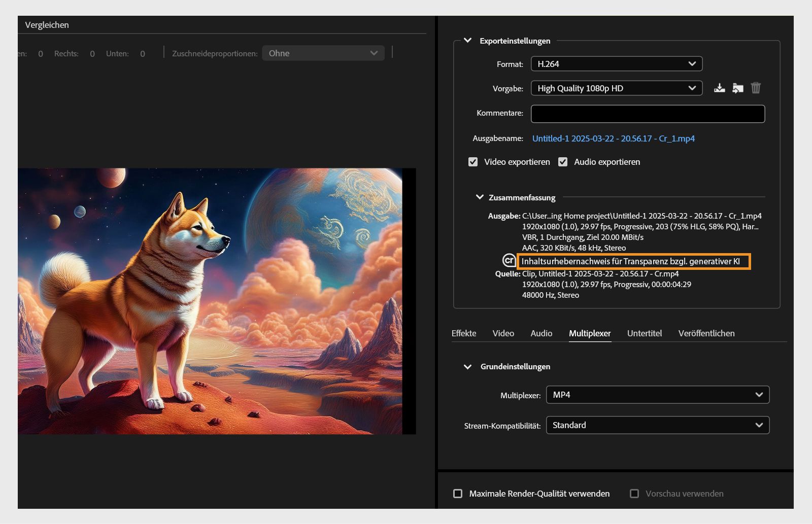Delete the High Quality 1080p HD preset

[756, 88]
